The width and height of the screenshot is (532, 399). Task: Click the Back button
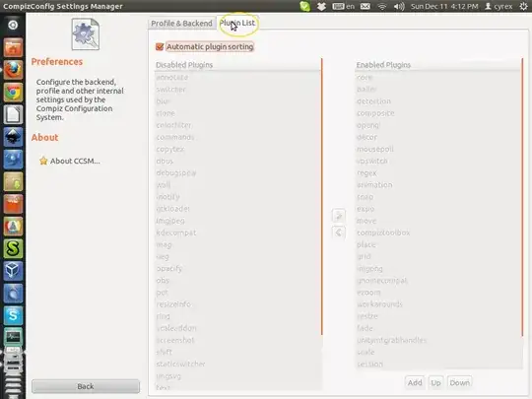tap(86, 386)
